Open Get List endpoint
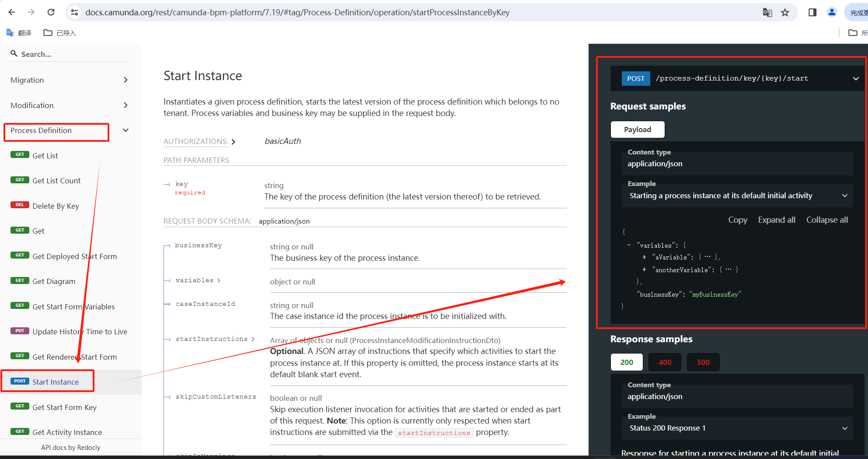Image resolution: width=868 pixels, height=459 pixels. click(45, 156)
